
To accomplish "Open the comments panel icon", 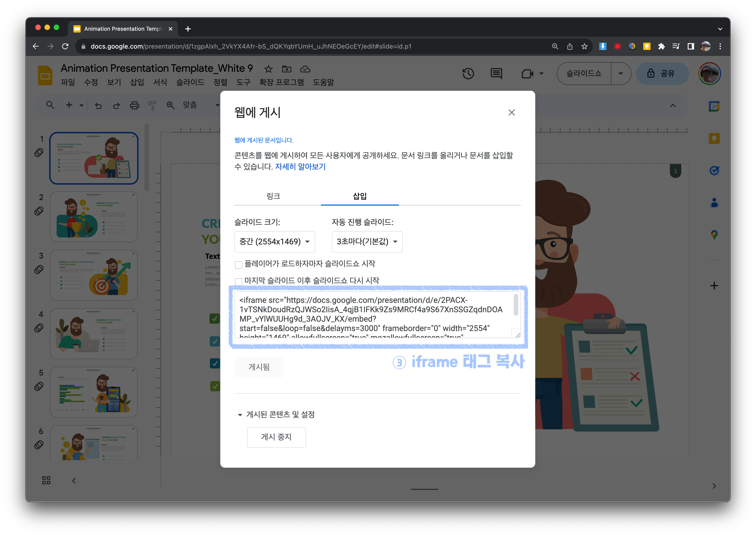I will [496, 74].
